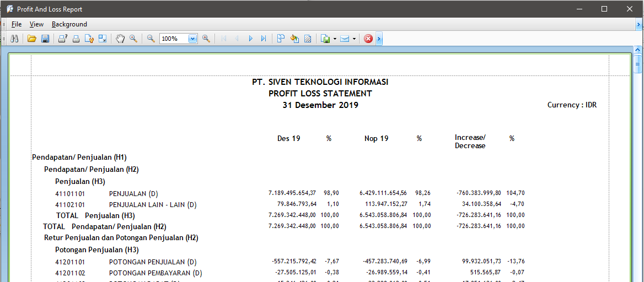Open the zoom percentage dropdown arrow
This screenshot has height=282, width=644.
coord(193,39)
